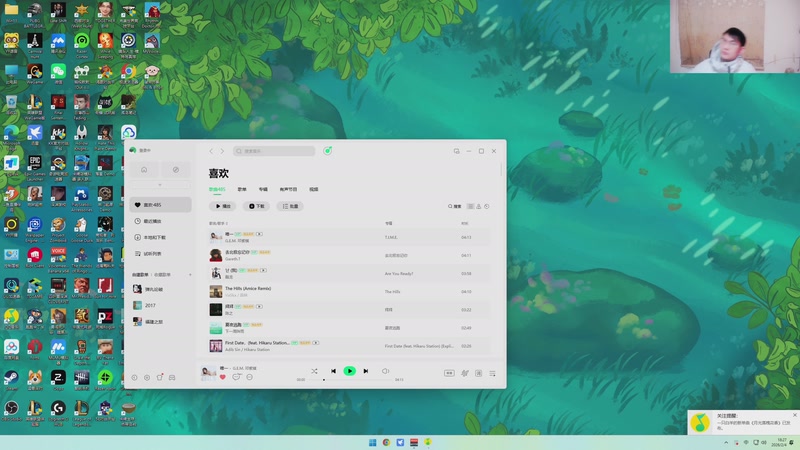Show hidden system tray icons chevron
The height and width of the screenshot is (450, 800).
[x=726, y=442]
